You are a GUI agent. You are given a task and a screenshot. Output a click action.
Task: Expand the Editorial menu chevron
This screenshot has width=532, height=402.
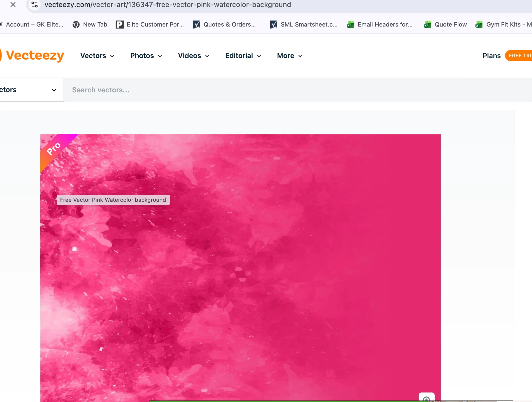coord(259,56)
